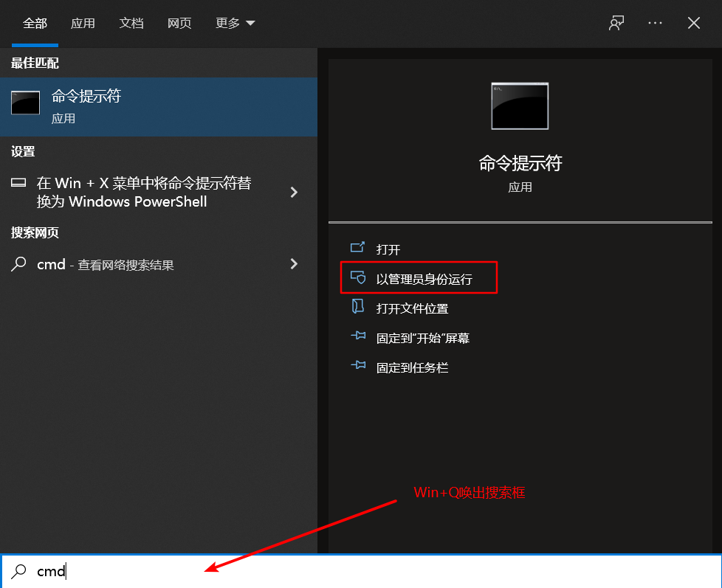Click the file location folder icon
Screen dimensions: 722x588
pos(358,306)
